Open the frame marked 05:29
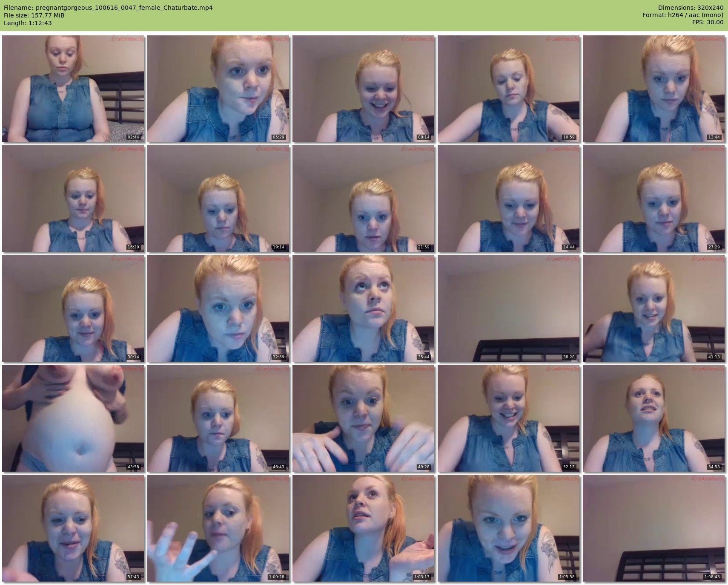 coord(218,89)
